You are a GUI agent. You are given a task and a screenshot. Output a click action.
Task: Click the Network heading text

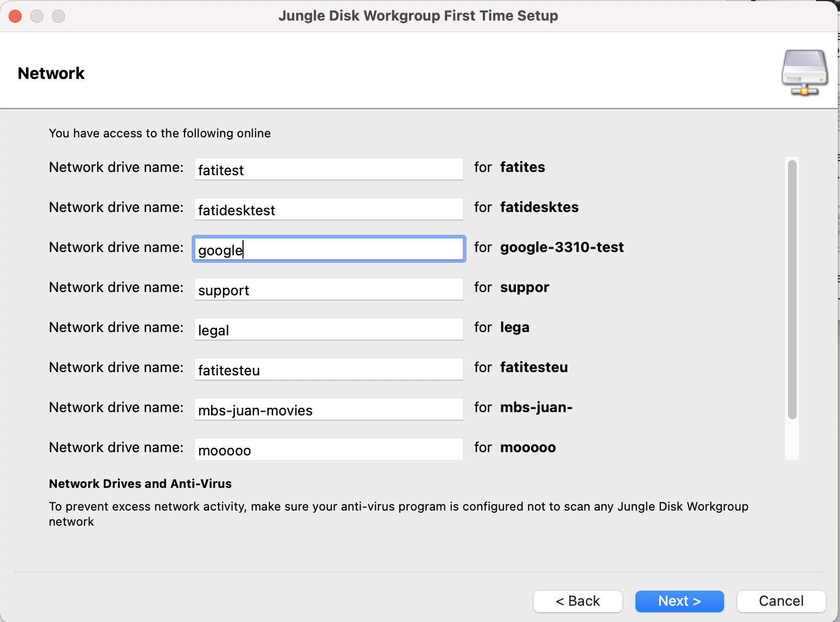(51, 73)
